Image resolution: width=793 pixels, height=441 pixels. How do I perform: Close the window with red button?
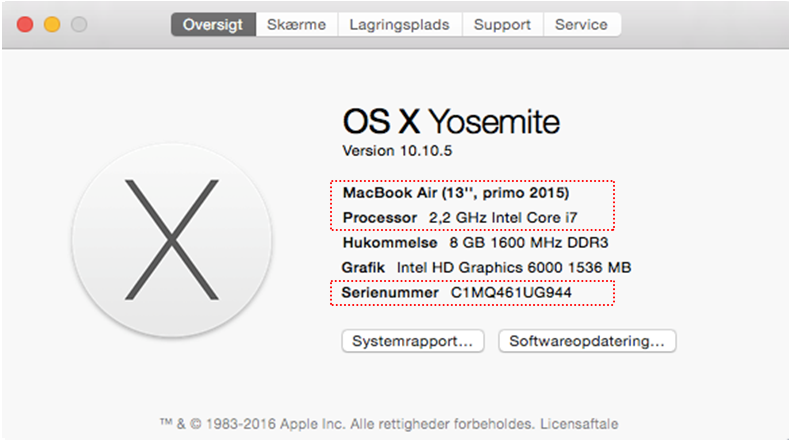coord(25,24)
